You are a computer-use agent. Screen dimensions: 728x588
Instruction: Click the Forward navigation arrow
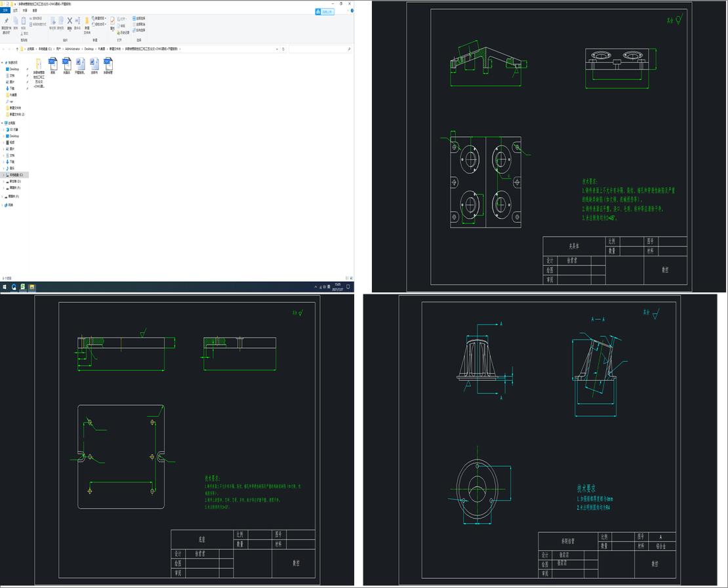click(x=9, y=49)
